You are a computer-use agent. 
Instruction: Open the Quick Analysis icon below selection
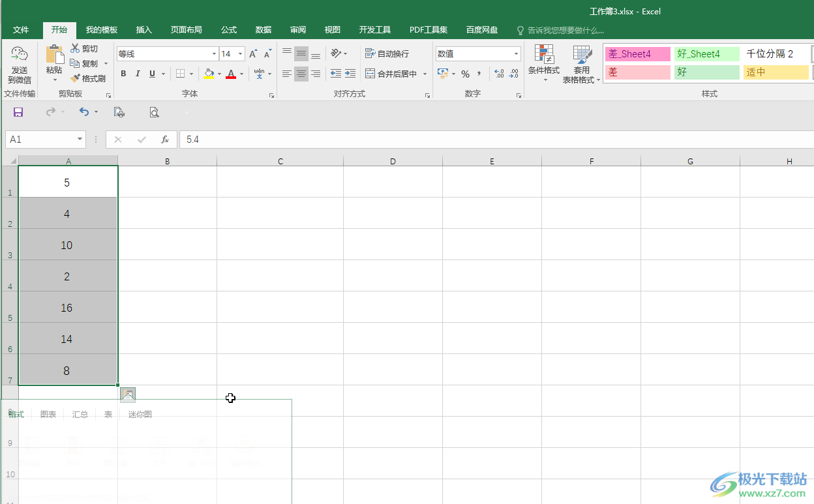pos(128,394)
